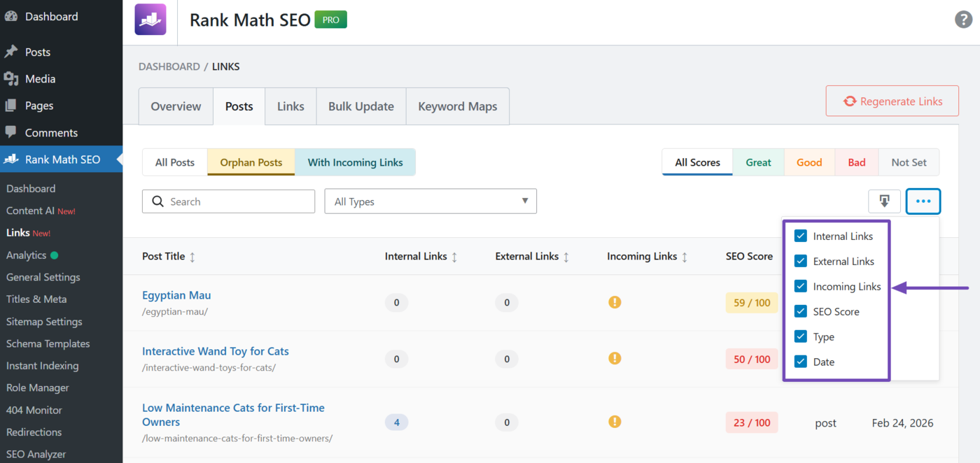Sort by Incoming Links arrow icon
The height and width of the screenshot is (463, 980).
click(x=685, y=257)
